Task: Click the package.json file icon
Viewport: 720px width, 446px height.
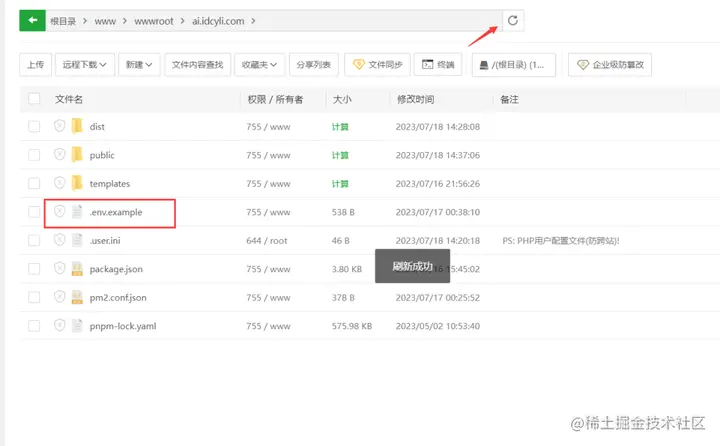Action: (77, 269)
